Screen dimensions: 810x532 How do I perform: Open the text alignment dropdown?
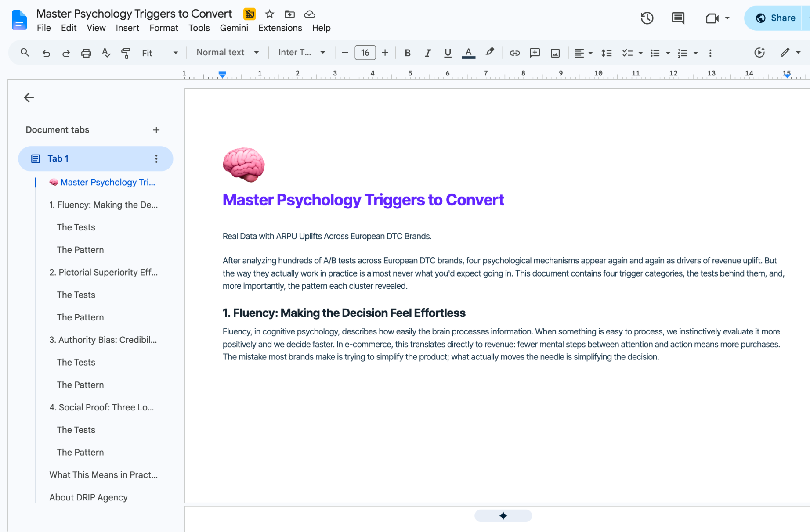coord(584,53)
